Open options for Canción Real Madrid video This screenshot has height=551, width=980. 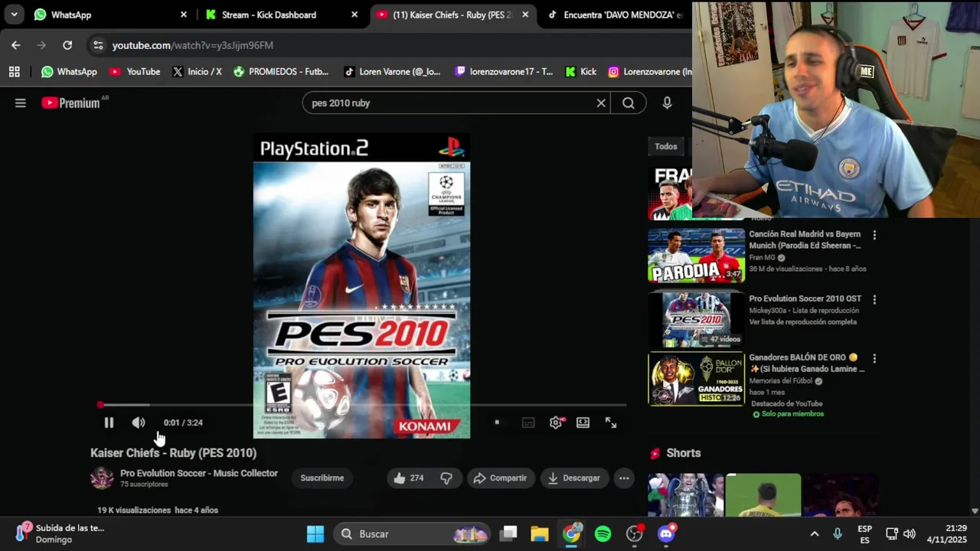(874, 236)
